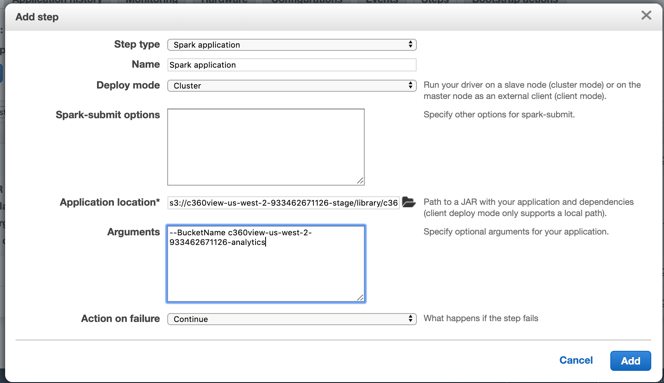This screenshot has width=664, height=383.
Task: Click the 'What happens if the step fails' text
Action: [x=481, y=318]
